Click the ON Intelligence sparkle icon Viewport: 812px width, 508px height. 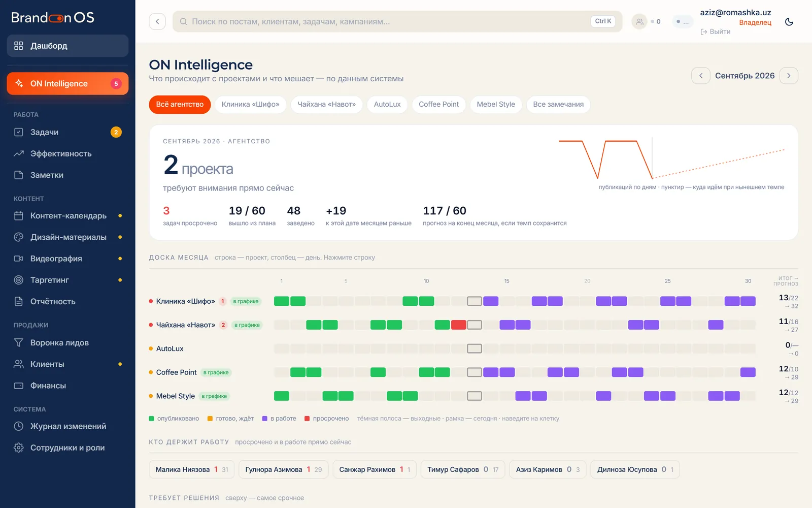(x=19, y=83)
